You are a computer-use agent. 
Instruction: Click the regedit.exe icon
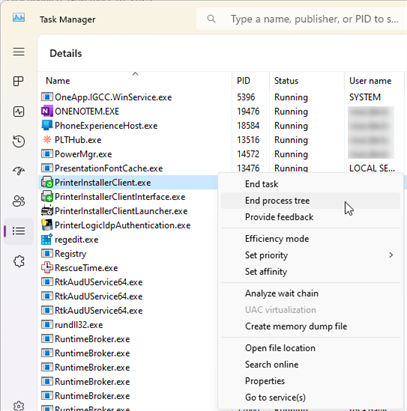click(47, 239)
